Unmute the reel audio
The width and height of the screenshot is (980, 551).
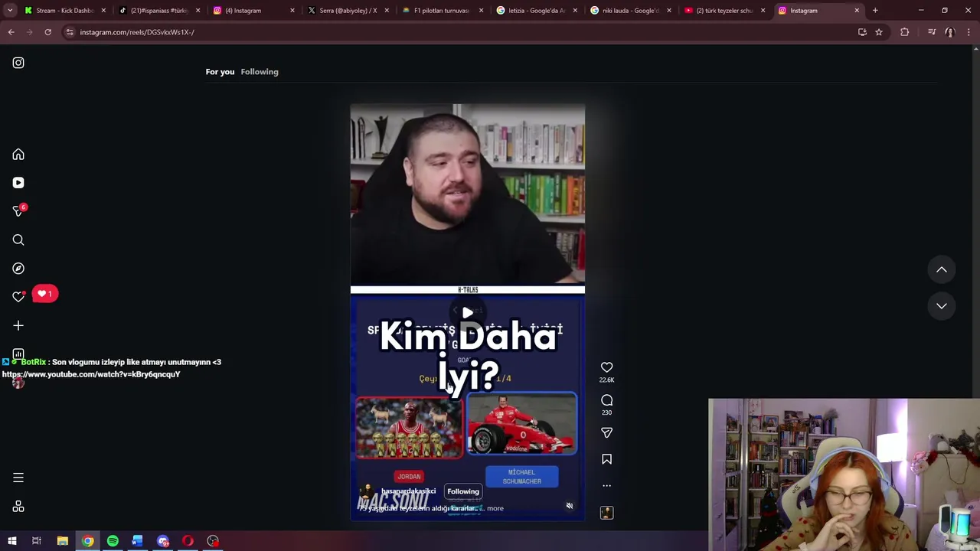point(569,506)
